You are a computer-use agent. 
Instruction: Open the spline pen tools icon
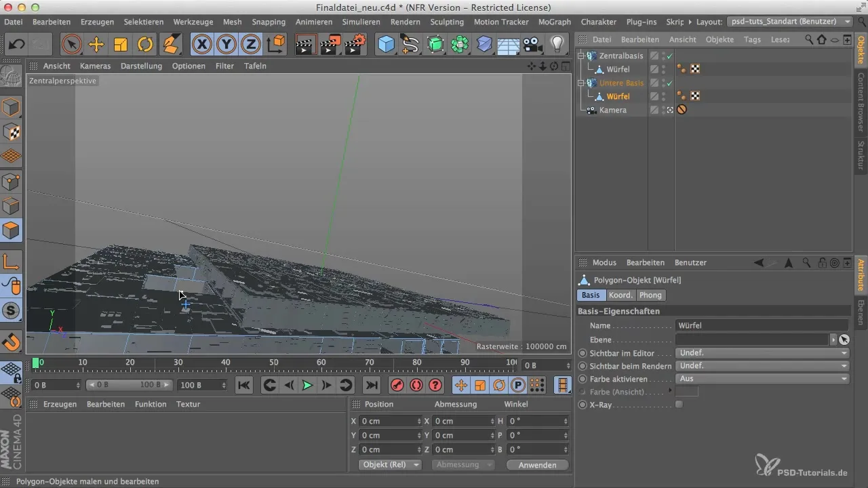tap(411, 45)
